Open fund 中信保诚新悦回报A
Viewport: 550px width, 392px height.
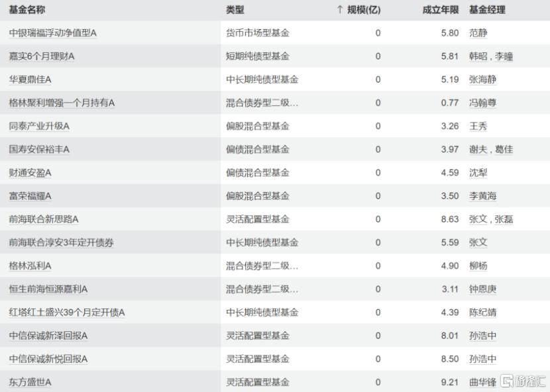pyautogui.click(x=48, y=359)
